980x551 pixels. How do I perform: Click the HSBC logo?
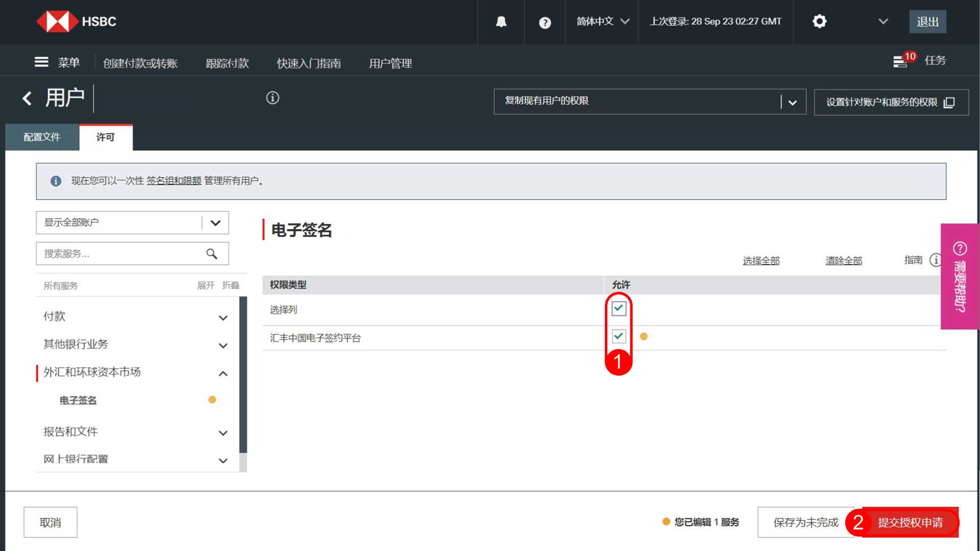pyautogui.click(x=76, y=21)
